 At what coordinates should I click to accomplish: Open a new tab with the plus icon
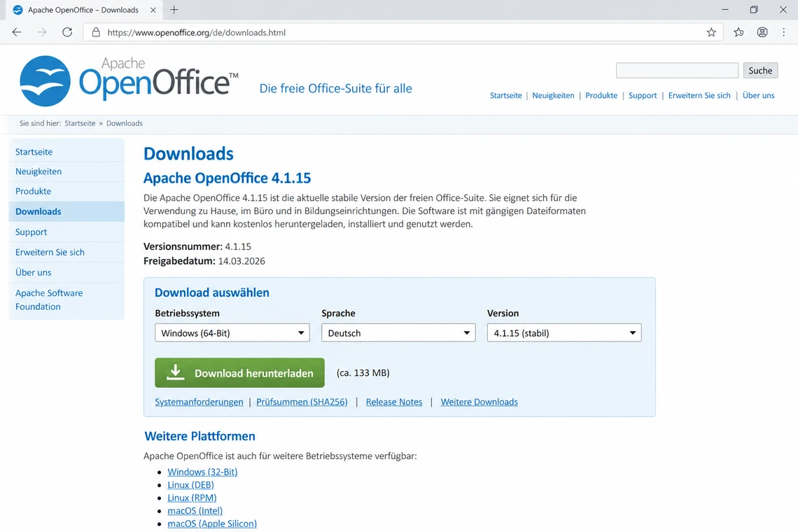pos(174,10)
